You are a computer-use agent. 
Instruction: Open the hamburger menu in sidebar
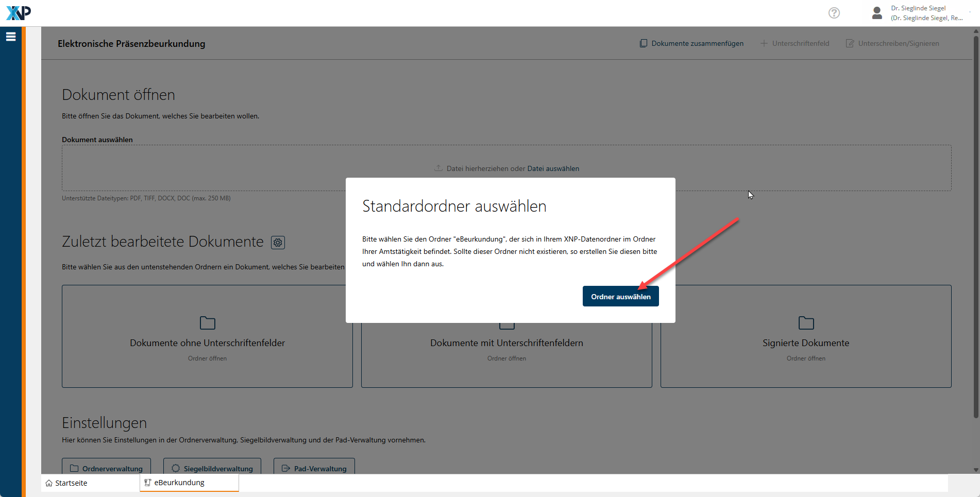point(11,37)
